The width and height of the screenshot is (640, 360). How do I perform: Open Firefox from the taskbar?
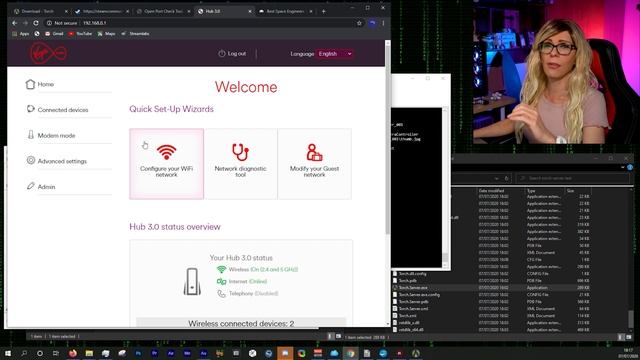(73, 353)
